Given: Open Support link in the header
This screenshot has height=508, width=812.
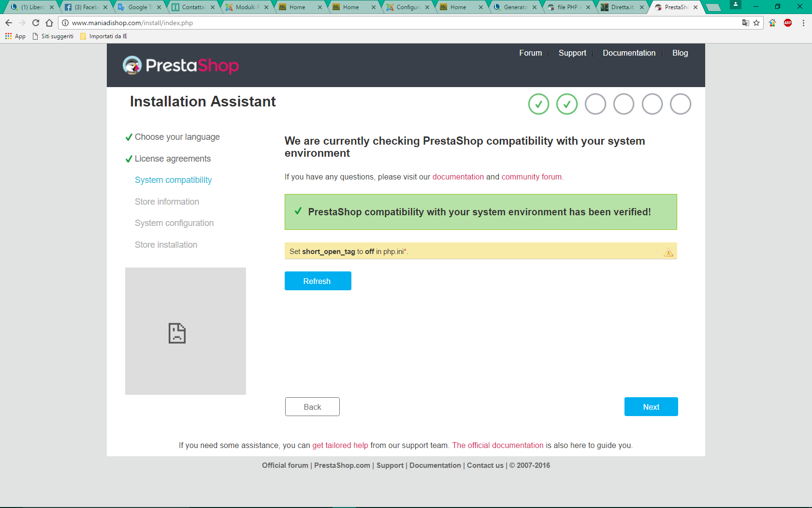Looking at the screenshot, I should (x=572, y=53).
